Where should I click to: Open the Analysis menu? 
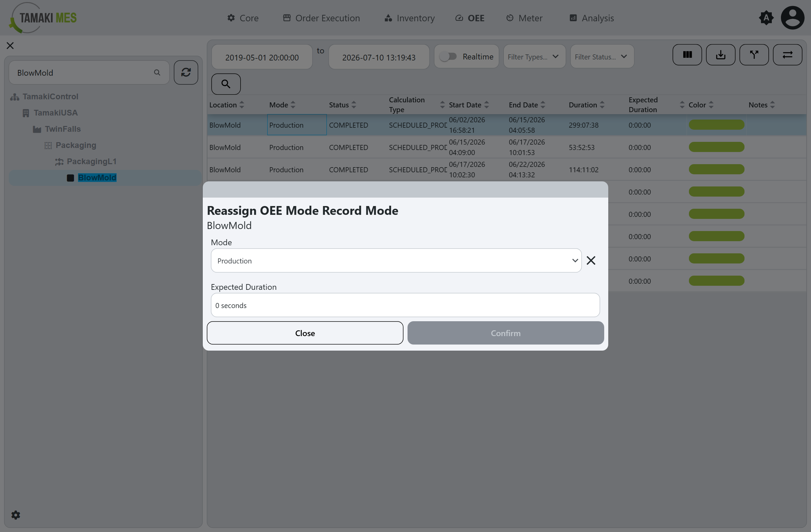coord(592,18)
